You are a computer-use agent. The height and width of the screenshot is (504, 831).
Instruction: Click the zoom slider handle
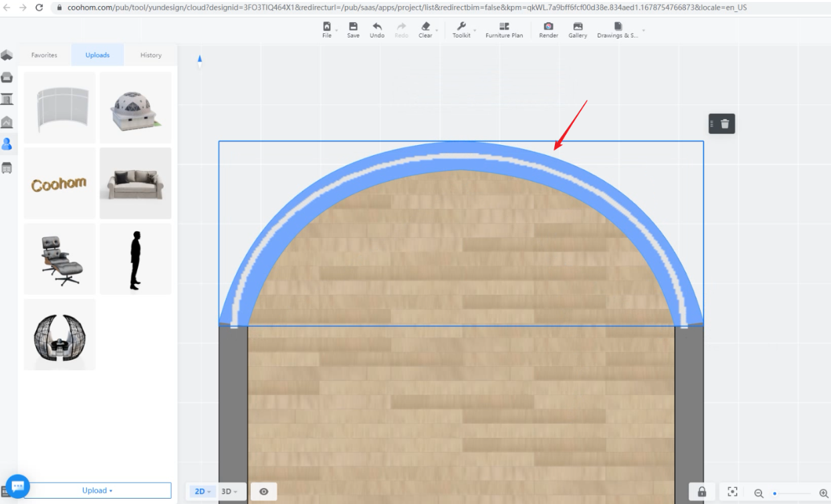coord(775,493)
